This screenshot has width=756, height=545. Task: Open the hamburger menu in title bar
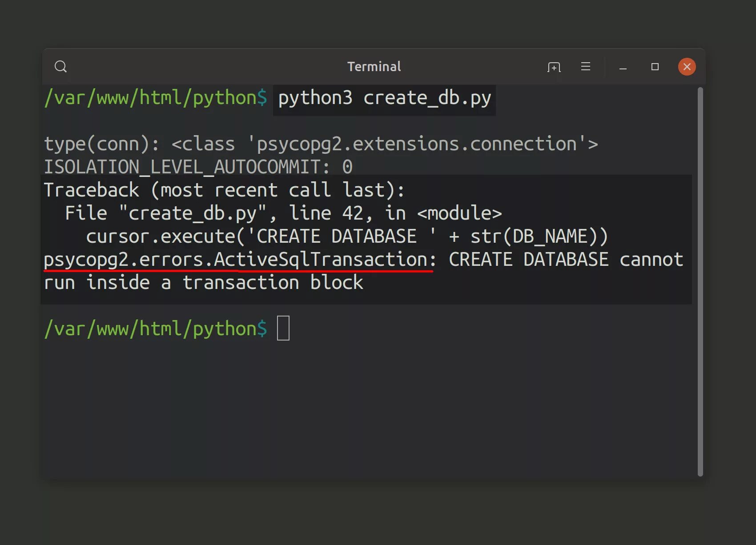tap(586, 67)
